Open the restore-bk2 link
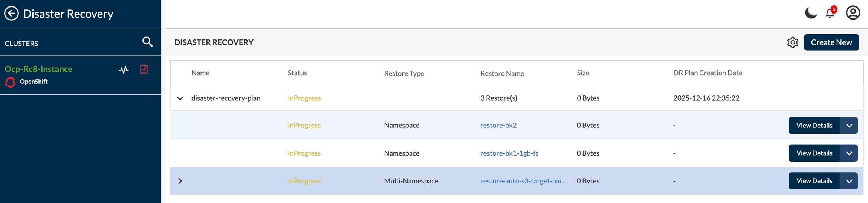Screen dimensions: 868x203 498,125
